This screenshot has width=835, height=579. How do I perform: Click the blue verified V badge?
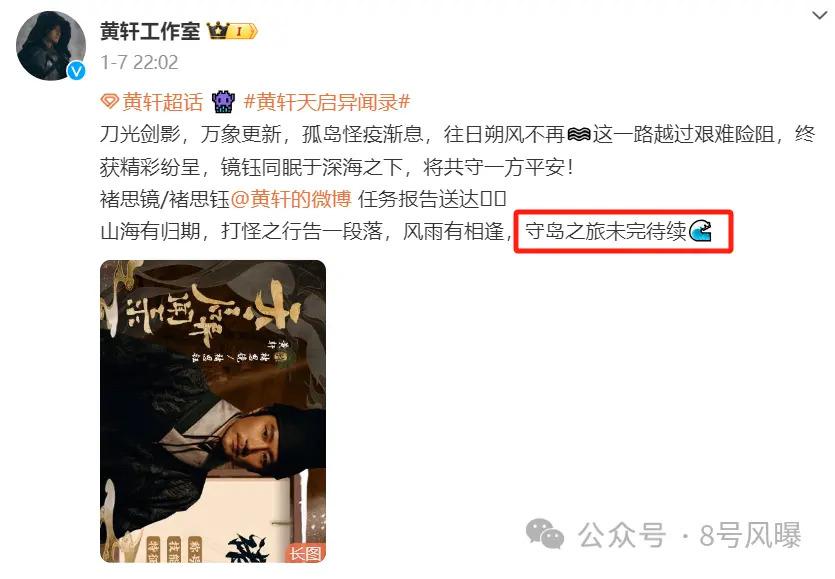coord(77,70)
